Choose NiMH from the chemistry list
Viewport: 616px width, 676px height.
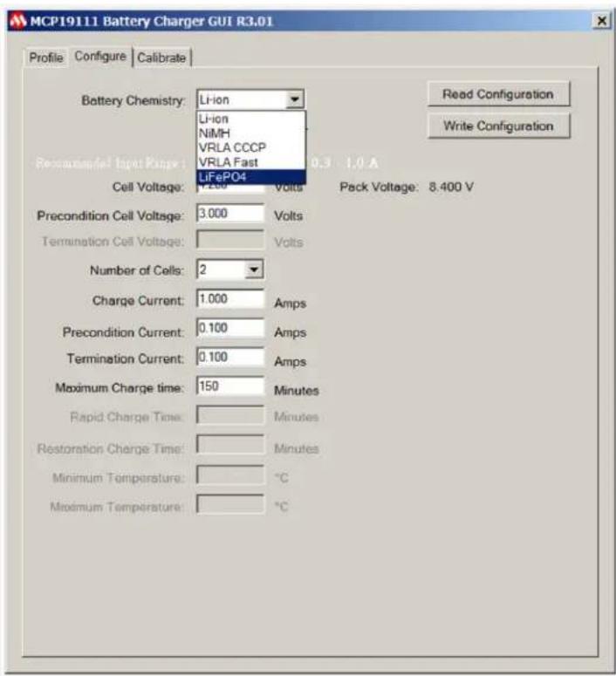[251, 133]
